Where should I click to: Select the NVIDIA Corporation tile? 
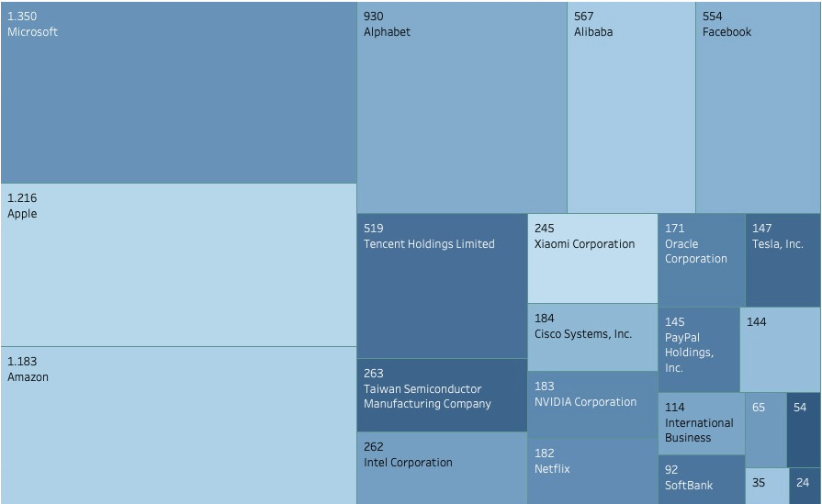[592, 405]
